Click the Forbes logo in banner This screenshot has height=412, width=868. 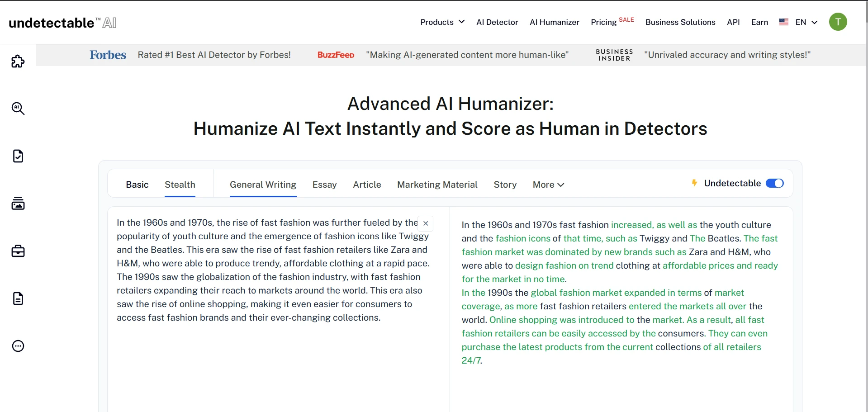tap(108, 55)
